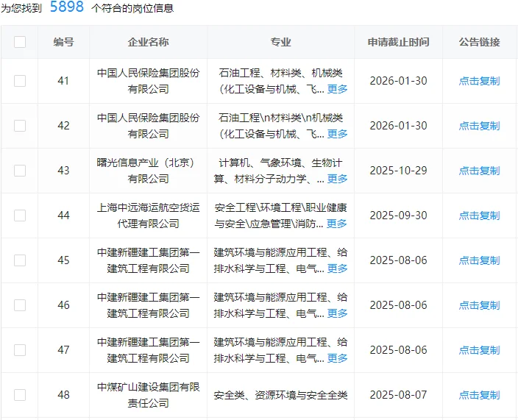Click the result count 5898

pos(67,7)
